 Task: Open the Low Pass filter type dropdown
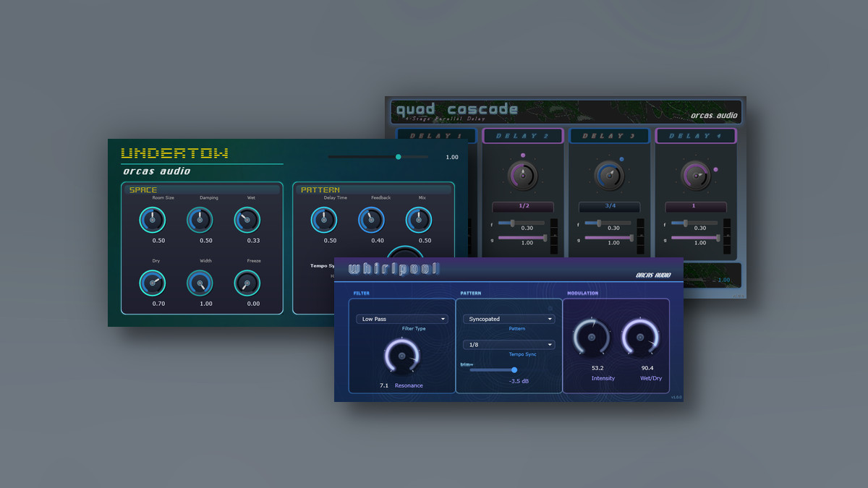(401, 319)
